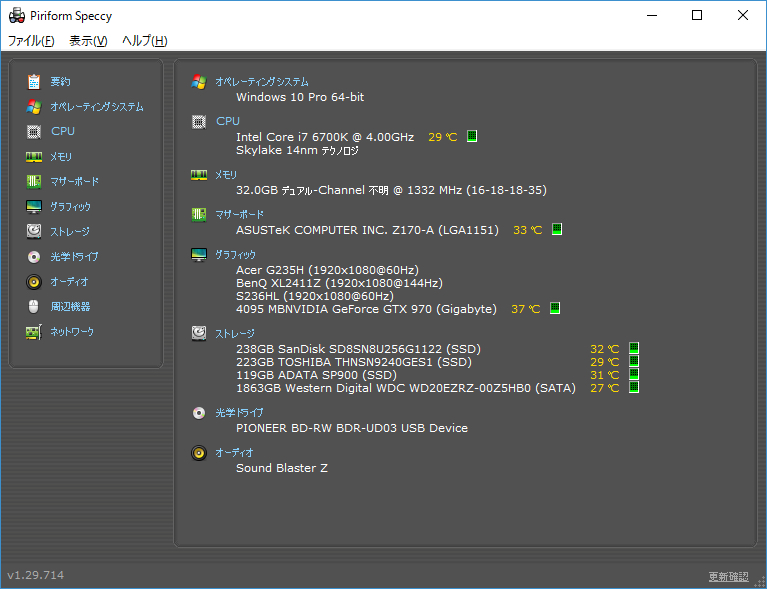Click the Windows 10 Pro 64-bit text
This screenshot has height=589, width=767.
[x=300, y=97]
